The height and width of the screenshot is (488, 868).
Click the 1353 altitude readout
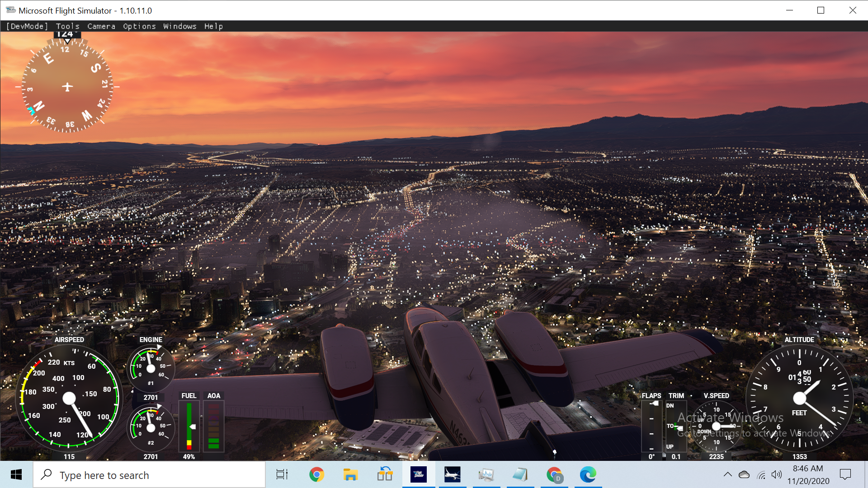tap(800, 457)
